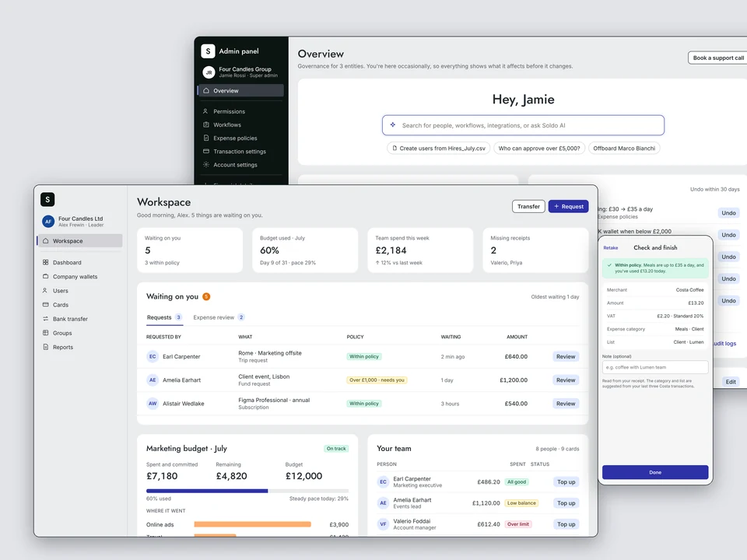
Task: Open Cards in the sidebar
Action: click(x=61, y=305)
